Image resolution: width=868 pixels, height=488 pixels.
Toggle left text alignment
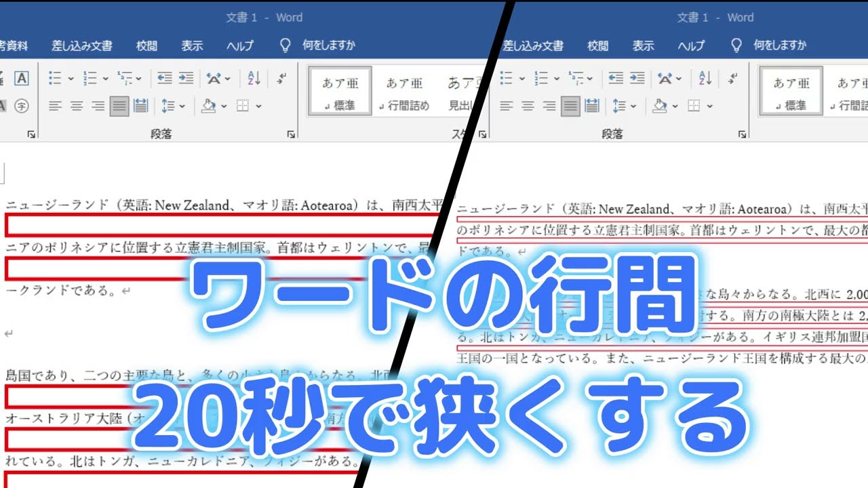pyautogui.click(x=54, y=106)
